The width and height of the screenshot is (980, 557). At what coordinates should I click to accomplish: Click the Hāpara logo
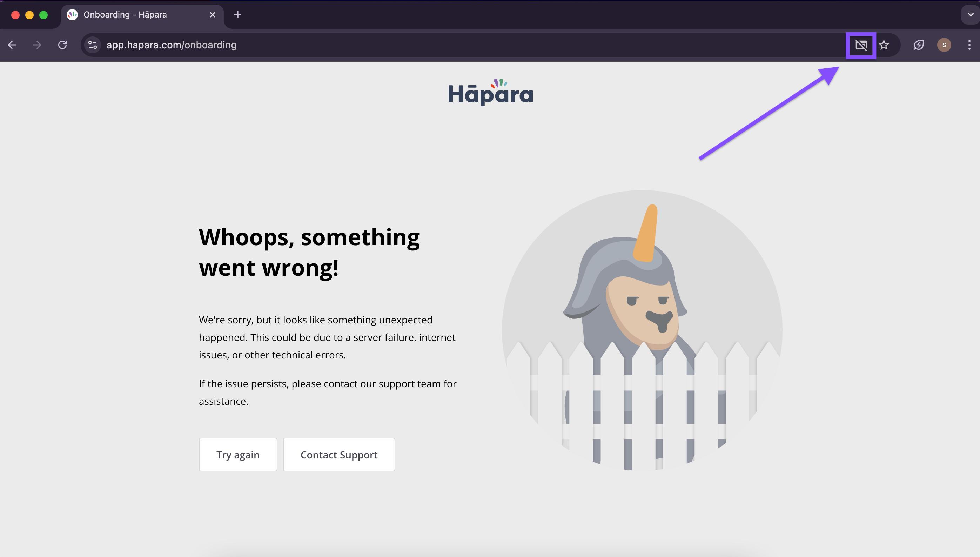[x=490, y=92]
